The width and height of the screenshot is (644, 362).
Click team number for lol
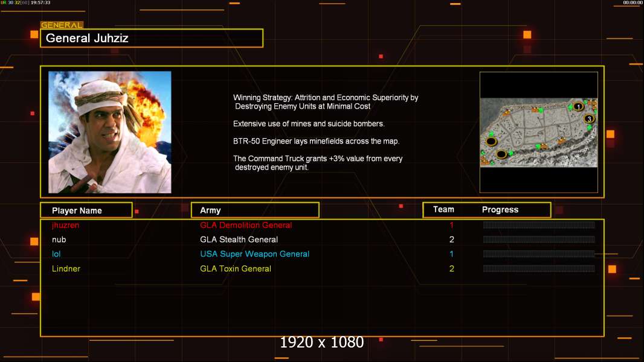tap(451, 254)
